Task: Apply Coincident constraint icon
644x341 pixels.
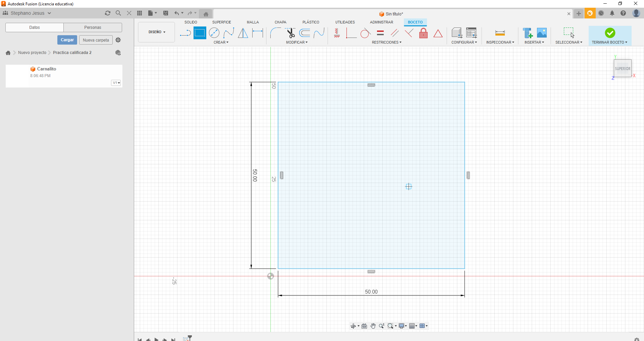Action: 351,33
